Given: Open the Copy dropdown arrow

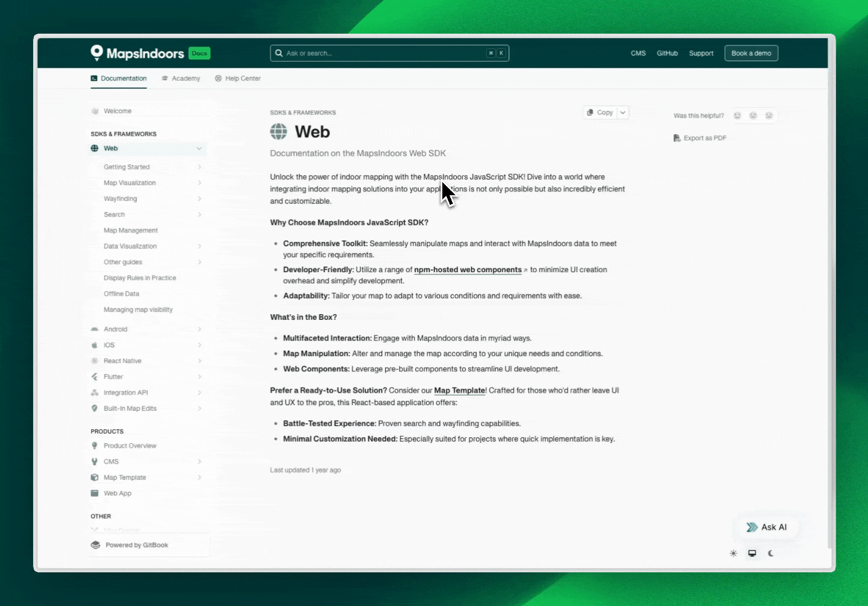Looking at the screenshot, I should click(623, 113).
